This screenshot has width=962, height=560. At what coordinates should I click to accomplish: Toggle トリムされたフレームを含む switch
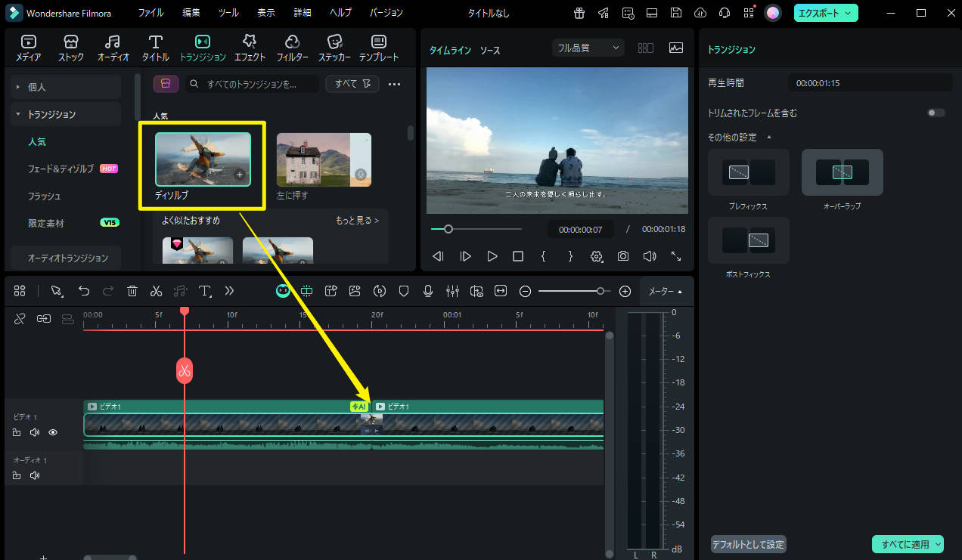coord(935,111)
